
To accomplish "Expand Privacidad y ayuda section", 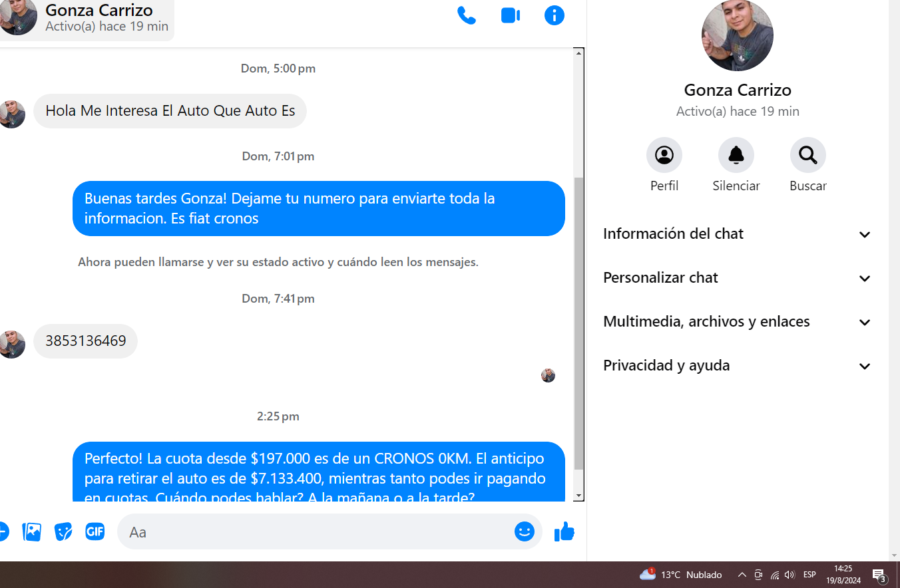I will [737, 366].
